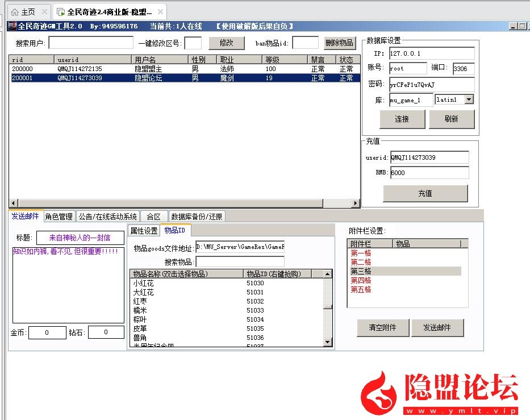Viewport: 530px width, 420px height.
Task: Click item list scroll-up arrow
Action: pyautogui.click(x=327, y=274)
